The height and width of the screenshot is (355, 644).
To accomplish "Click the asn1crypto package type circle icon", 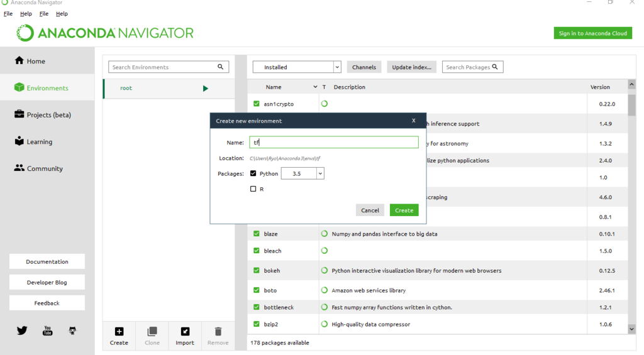I will pos(325,104).
